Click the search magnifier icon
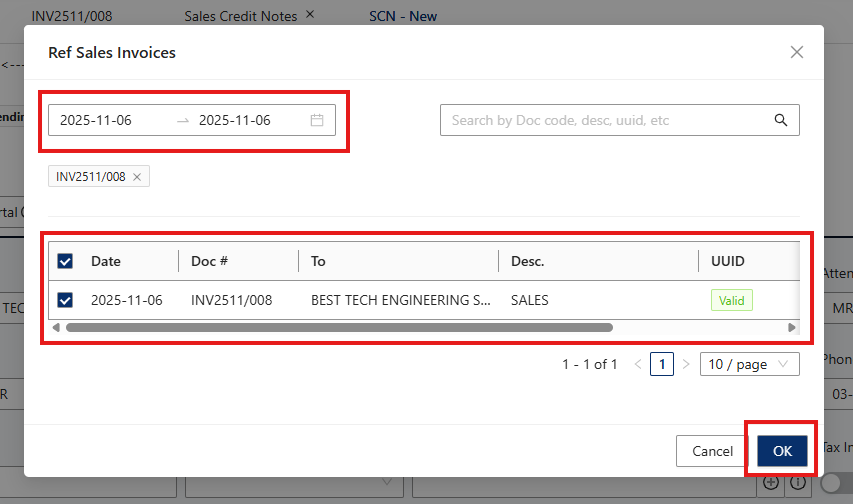 click(781, 120)
